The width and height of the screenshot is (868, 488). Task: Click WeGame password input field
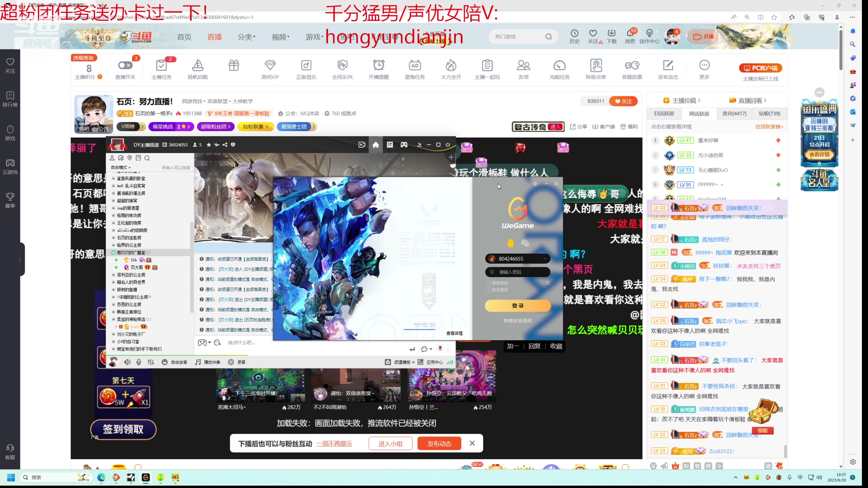[x=518, y=272]
